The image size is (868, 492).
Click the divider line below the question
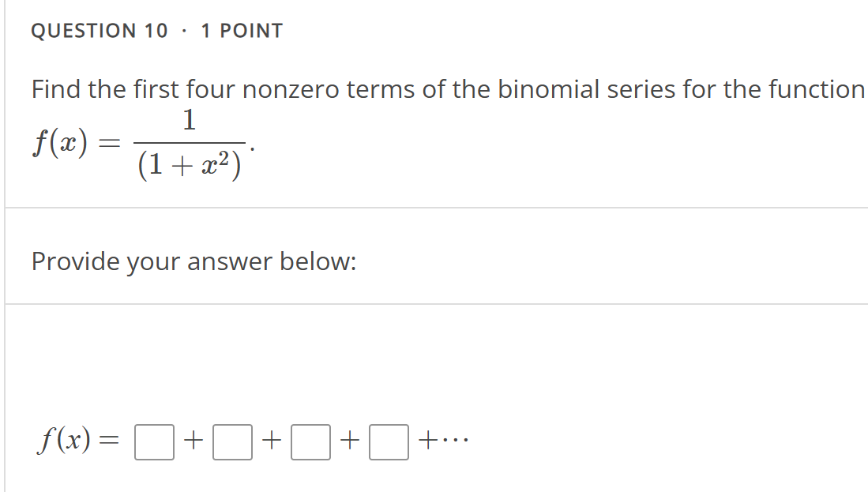(434, 205)
